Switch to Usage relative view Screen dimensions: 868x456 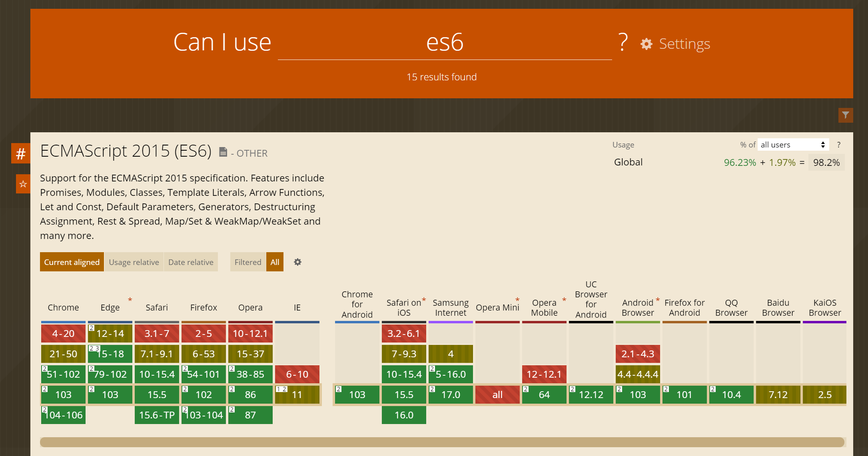[134, 262]
